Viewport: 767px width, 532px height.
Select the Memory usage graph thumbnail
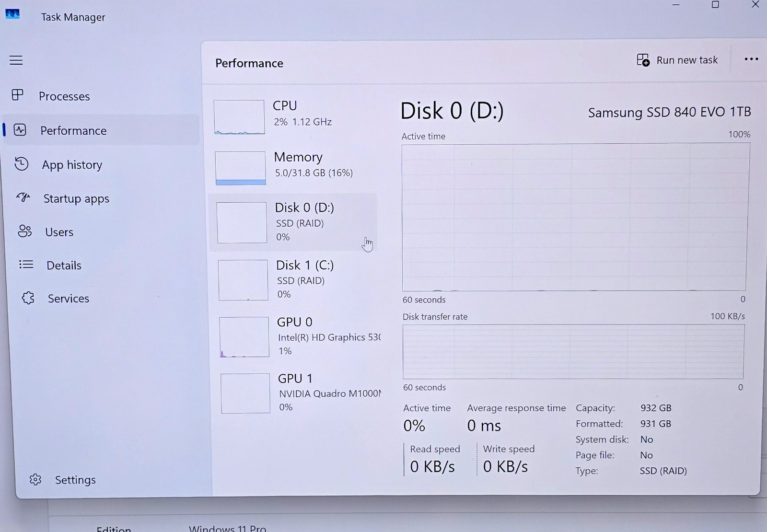coord(241,168)
